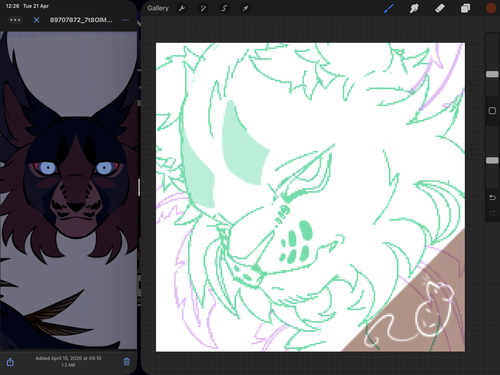
Task: Click the lynx reference image
Action: [x=68, y=190]
